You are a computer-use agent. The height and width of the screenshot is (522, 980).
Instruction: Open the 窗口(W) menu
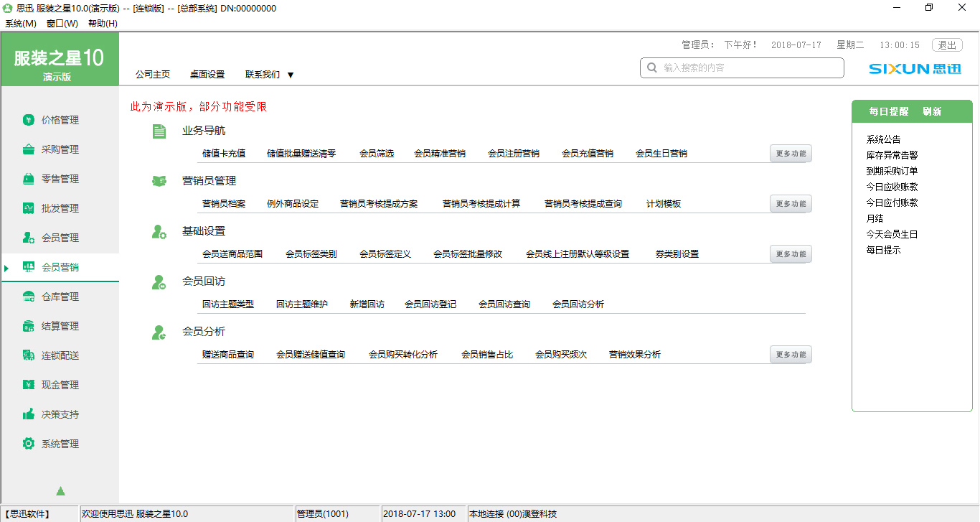point(62,24)
